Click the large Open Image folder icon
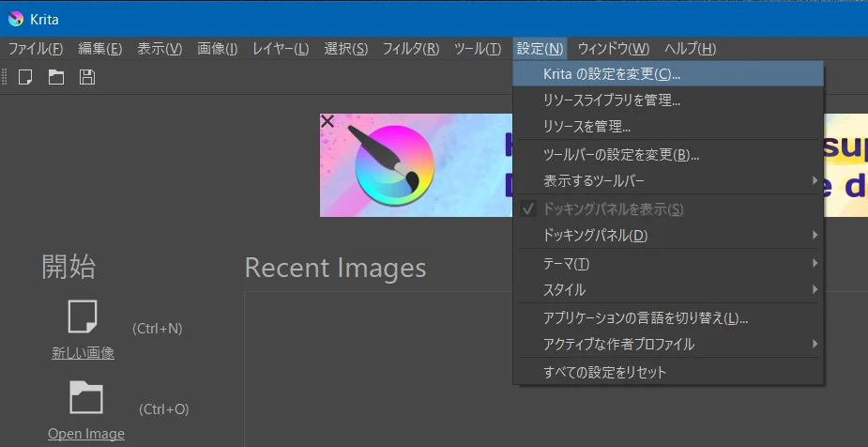 85,398
